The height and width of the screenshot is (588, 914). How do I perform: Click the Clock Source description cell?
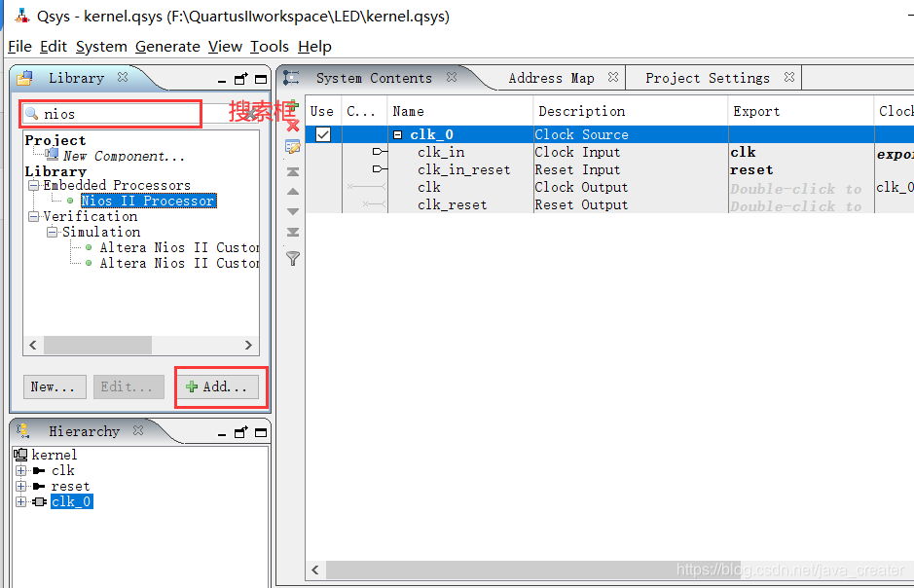[x=631, y=134]
